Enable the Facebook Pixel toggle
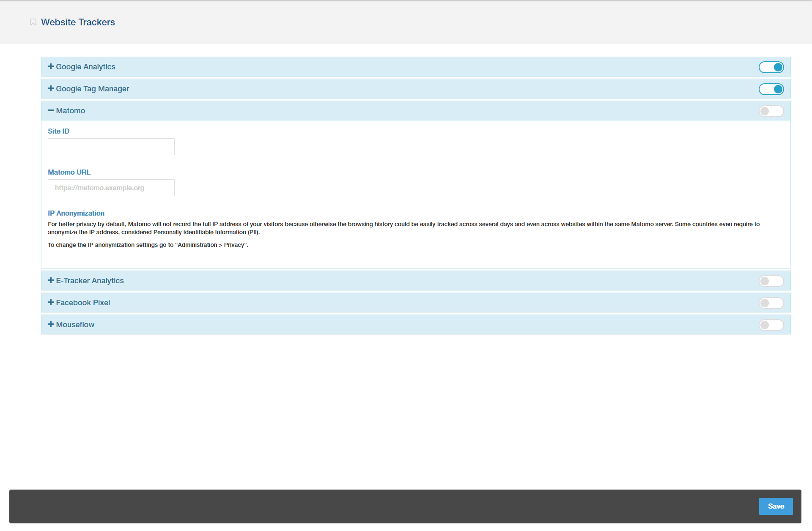 (771, 303)
